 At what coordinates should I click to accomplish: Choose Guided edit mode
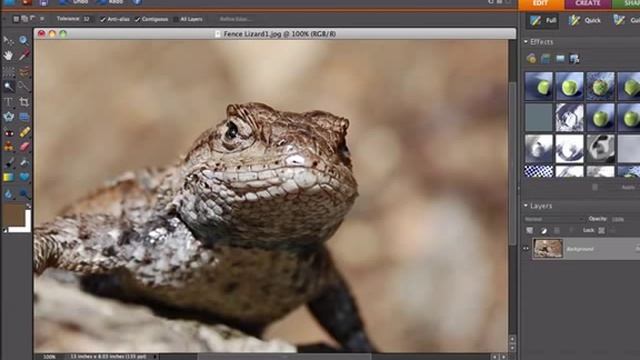click(x=626, y=20)
